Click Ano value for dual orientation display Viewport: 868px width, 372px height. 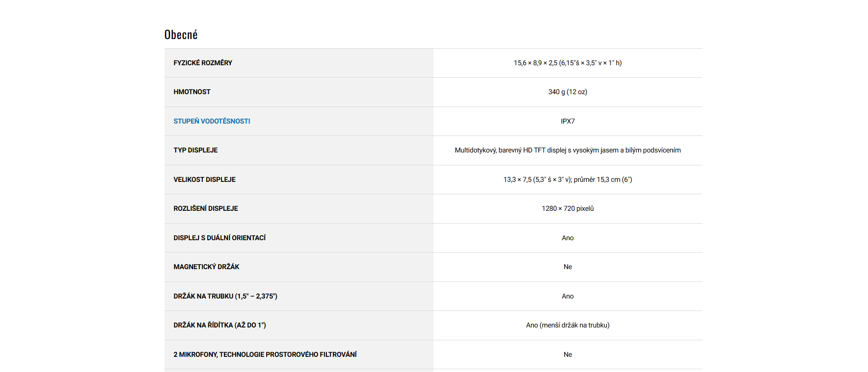pos(567,238)
